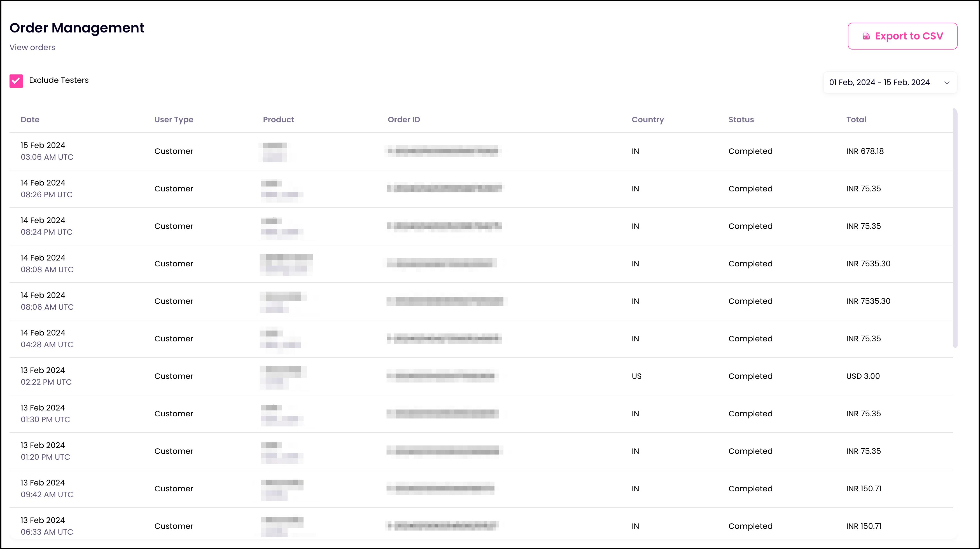Click the Product column header
The width and height of the screenshot is (980, 549).
point(279,119)
